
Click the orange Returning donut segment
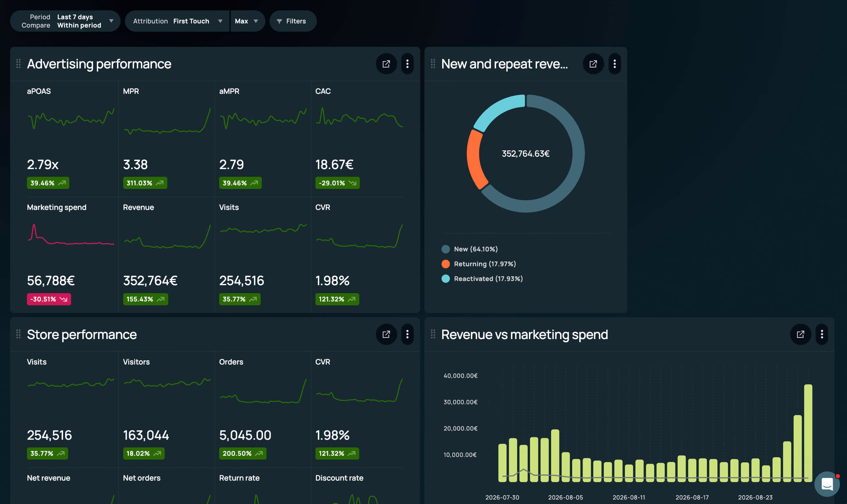[x=475, y=160]
